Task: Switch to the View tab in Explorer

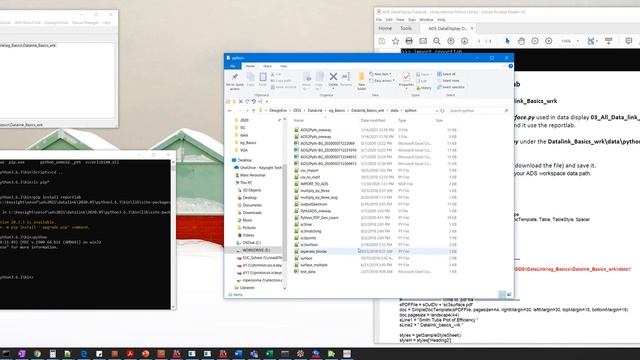Action: pyautogui.click(x=284, y=66)
